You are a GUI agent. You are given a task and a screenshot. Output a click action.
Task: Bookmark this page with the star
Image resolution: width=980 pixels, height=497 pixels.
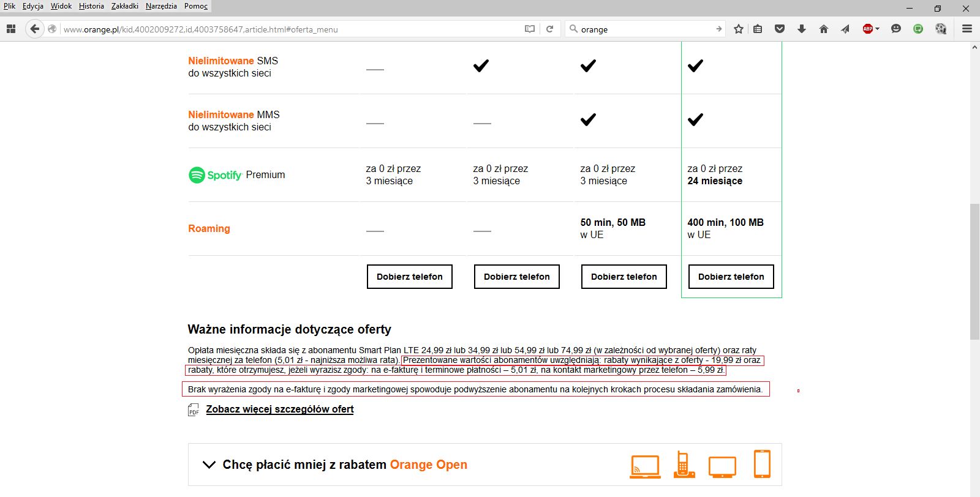(739, 29)
